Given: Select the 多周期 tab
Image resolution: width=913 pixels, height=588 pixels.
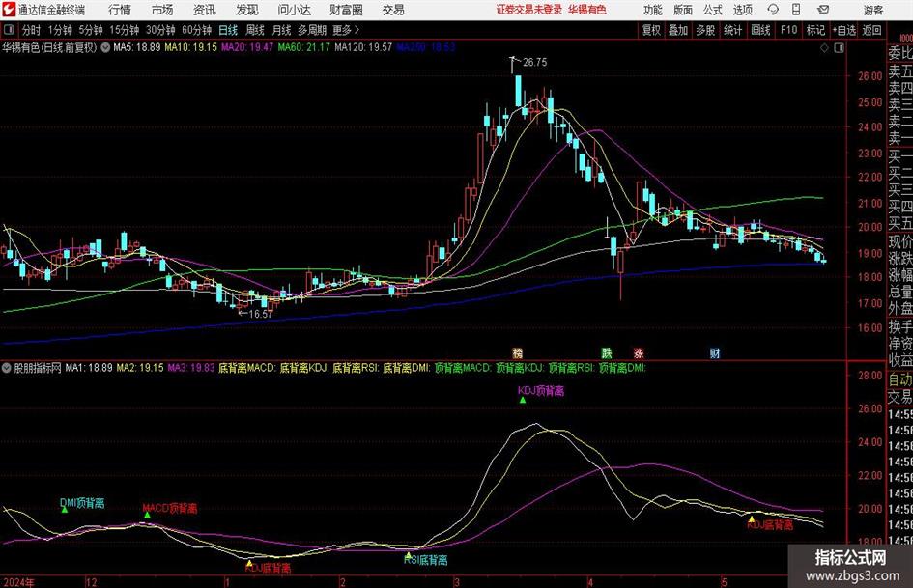Looking at the screenshot, I should click(312, 30).
